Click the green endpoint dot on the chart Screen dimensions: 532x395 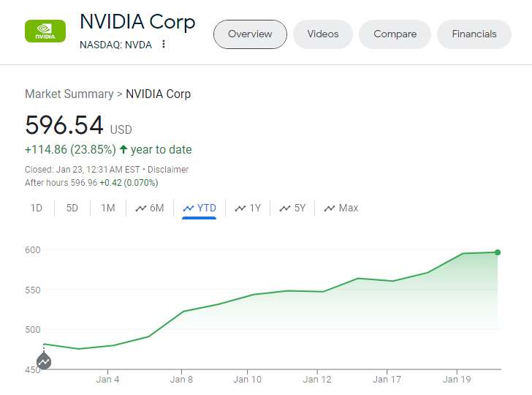(x=498, y=252)
